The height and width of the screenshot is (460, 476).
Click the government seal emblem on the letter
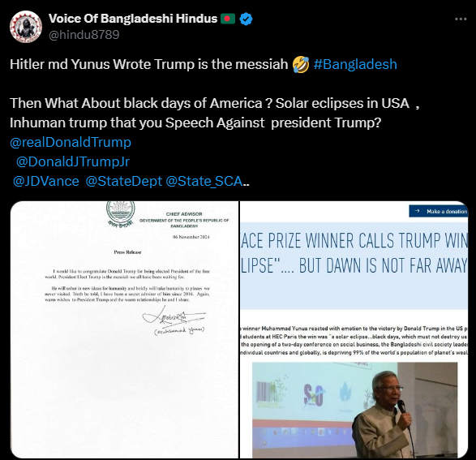(121, 213)
